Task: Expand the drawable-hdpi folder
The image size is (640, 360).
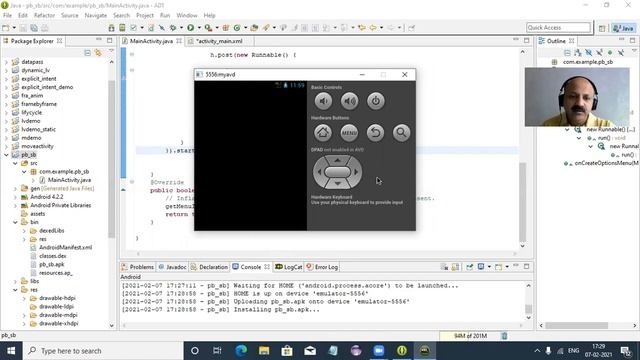Action: [x=24, y=298]
